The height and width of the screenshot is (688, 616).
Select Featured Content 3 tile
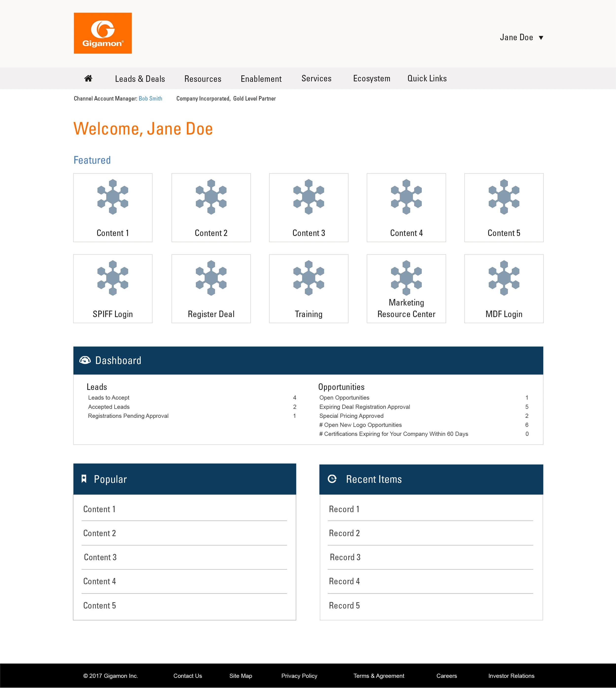coord(308,208)
